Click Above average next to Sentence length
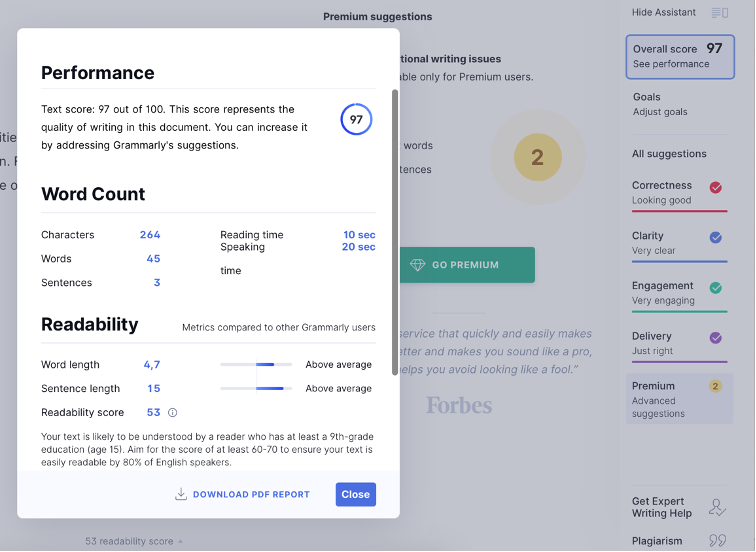Image resolution: width=756 pixels, height=552 pixels. [338, 389]
